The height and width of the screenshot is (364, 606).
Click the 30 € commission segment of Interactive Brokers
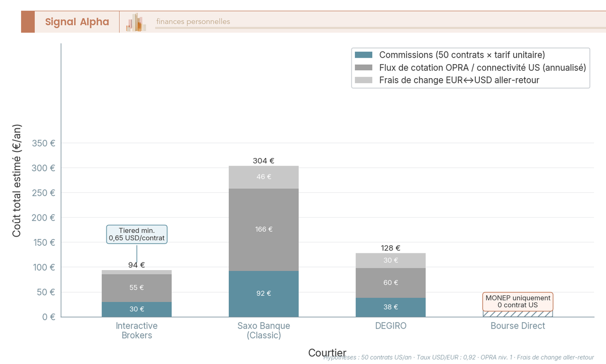point(136,309)
